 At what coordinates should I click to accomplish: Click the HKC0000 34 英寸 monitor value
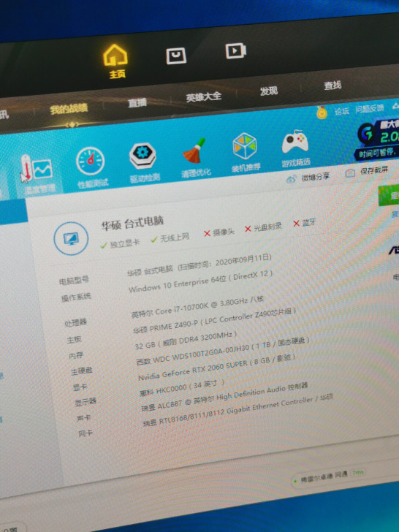tap(182, 388)
